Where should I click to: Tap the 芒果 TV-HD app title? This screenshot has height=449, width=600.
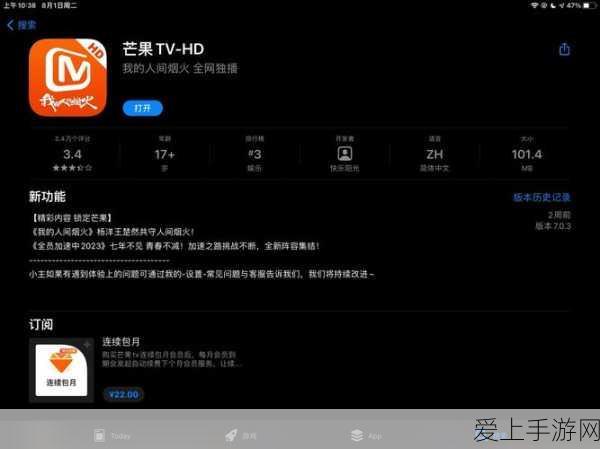pyautogui.click(x=163, y=49)
